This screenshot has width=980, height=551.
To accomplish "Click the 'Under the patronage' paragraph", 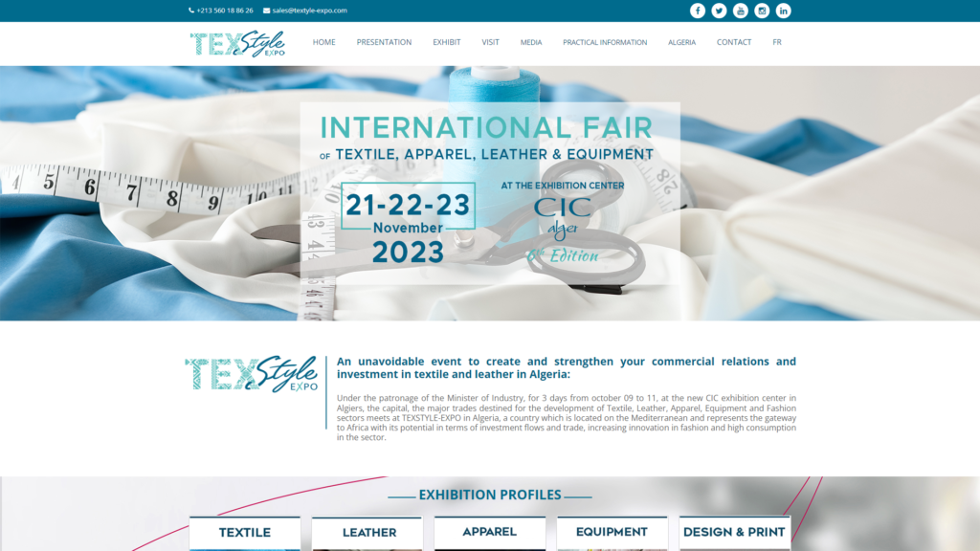I will 567,417.
